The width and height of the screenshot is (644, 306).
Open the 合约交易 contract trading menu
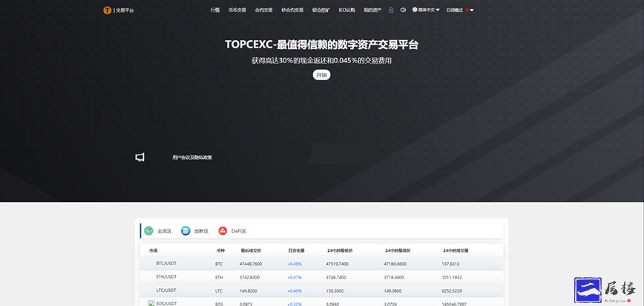coord(263,10)
